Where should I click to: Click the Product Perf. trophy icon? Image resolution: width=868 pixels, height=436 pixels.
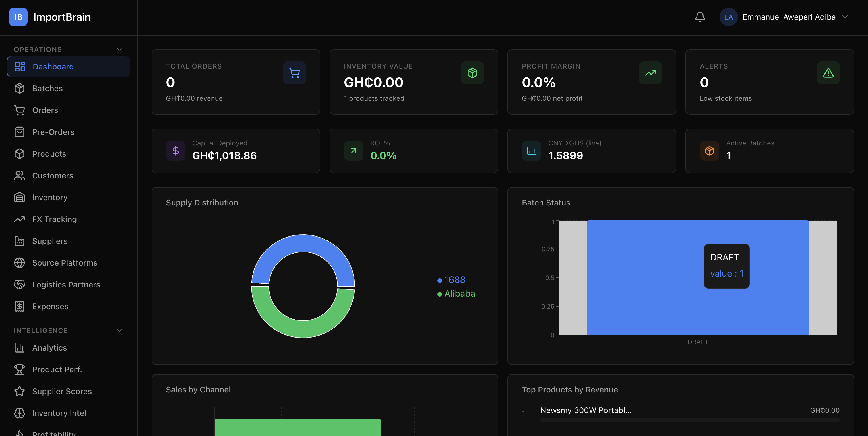20,369
